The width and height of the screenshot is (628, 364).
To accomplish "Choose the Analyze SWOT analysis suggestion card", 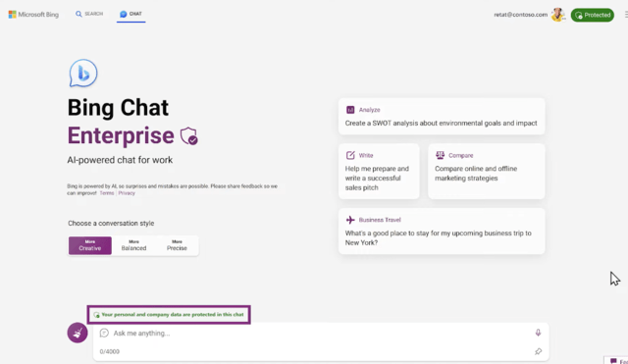I will pos(442,117).
